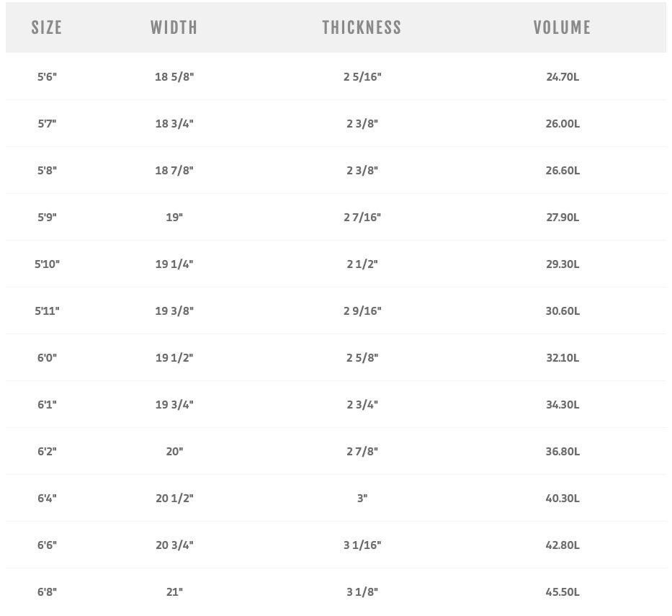Select the 6'0" size row

336,357
